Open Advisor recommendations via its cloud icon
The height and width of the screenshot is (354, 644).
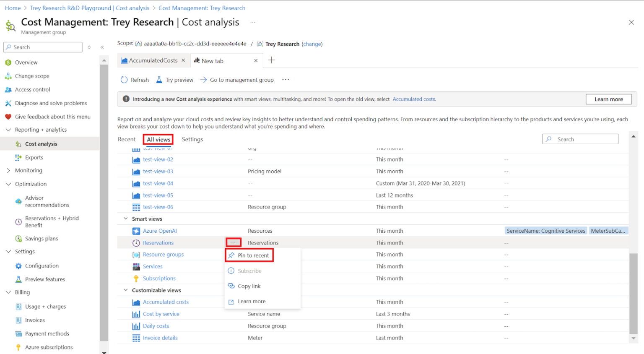[18, 201]
